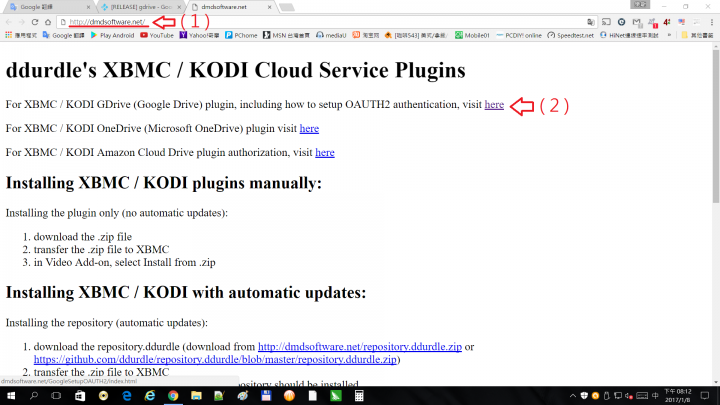Open the PChome bookmark
The width and height of the screenshot is (720, 405).
click(241, 35)
